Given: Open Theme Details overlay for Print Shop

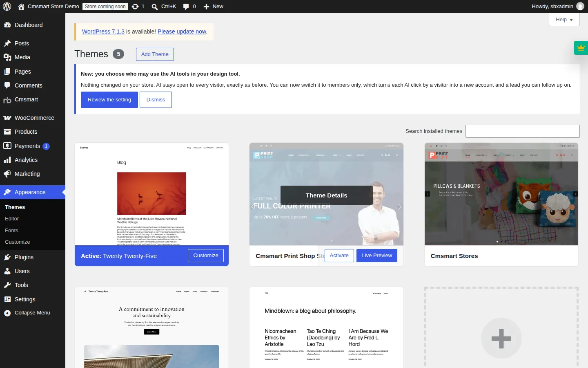Looking at the screenshot, I should coord(327,195).
